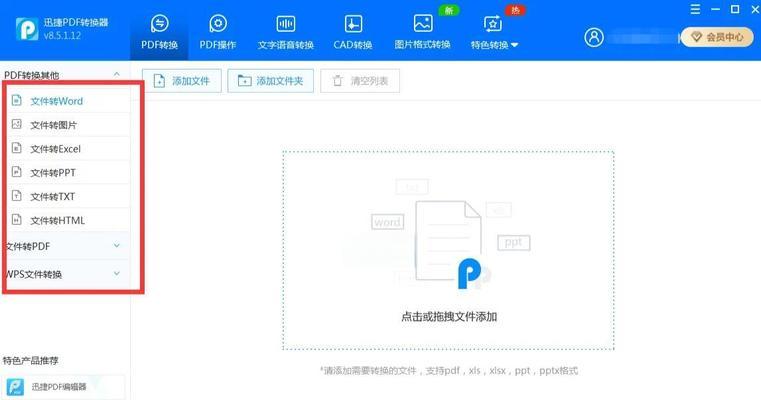Click the 清空列表 trash icon

tap(337, 81)
